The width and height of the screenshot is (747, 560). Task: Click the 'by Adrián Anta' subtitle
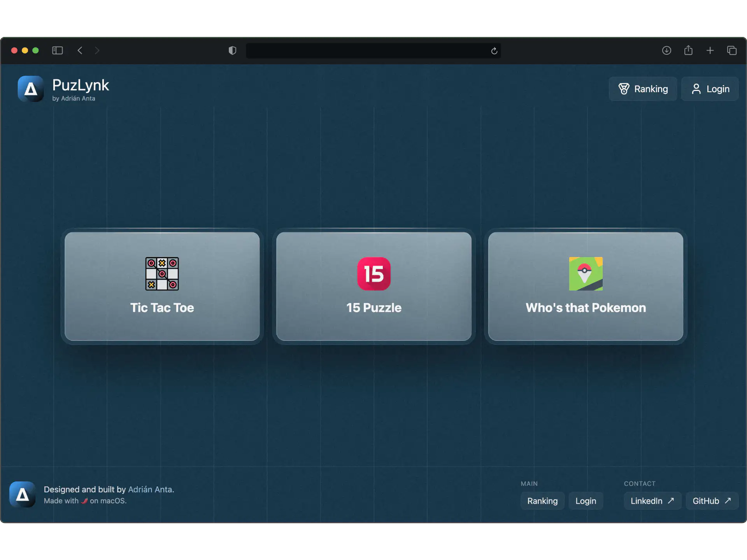pyautogui.click(x=74, y=98)
